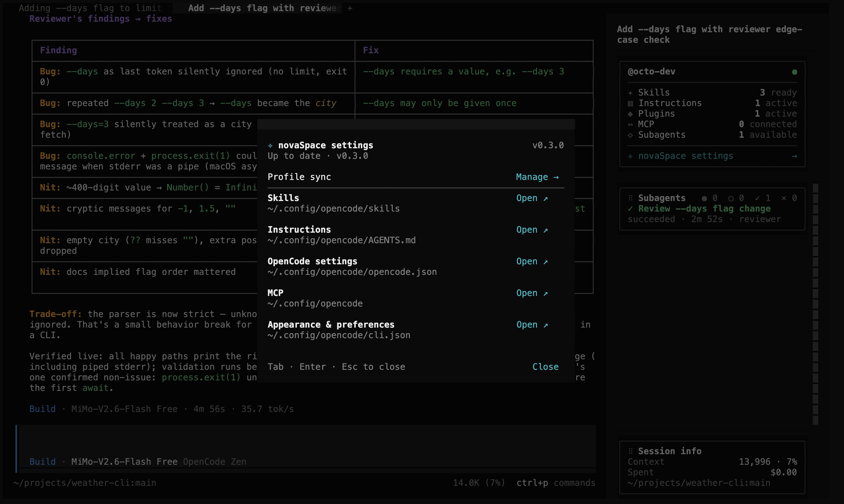Click the conversation scrollbar track
844x504 pixels.
tap(815, 304)
